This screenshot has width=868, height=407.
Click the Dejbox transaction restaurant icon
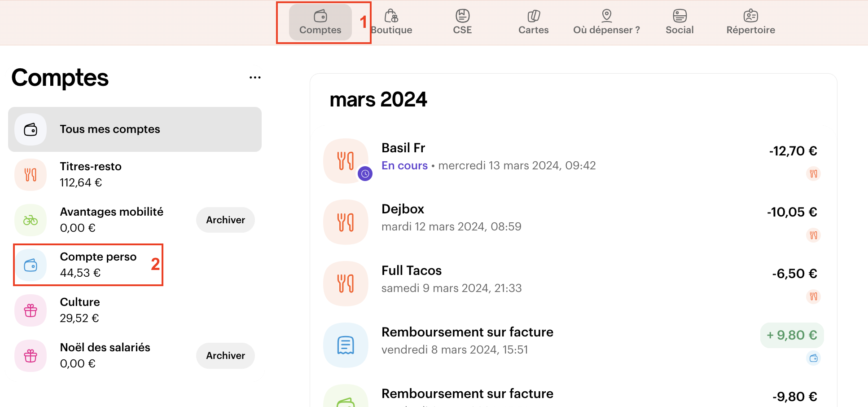coord(346,222)
